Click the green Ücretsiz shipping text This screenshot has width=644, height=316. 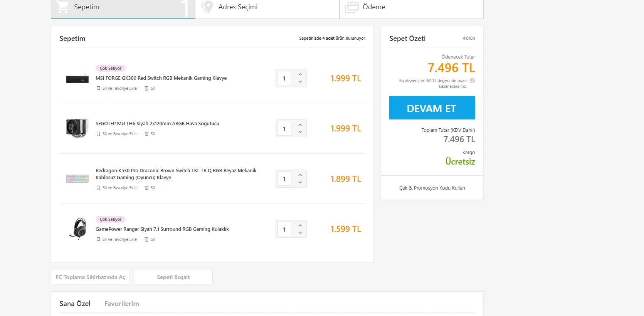click(460, 161)
